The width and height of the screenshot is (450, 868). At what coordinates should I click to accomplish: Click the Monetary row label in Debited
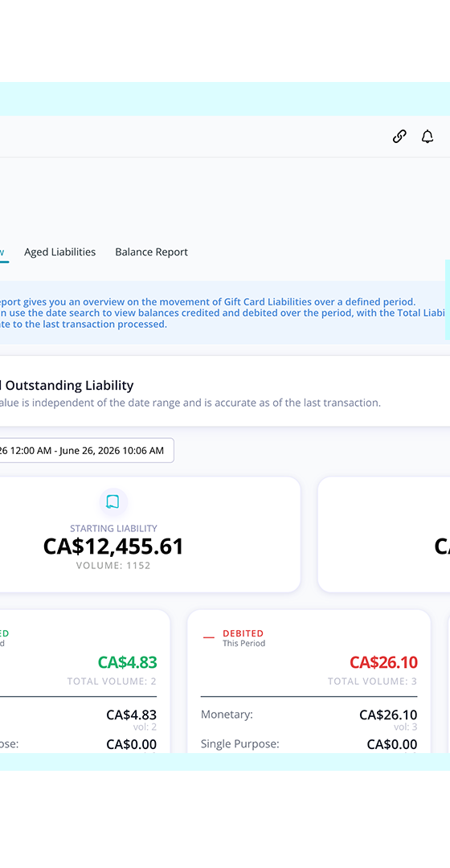pos(227,714)
